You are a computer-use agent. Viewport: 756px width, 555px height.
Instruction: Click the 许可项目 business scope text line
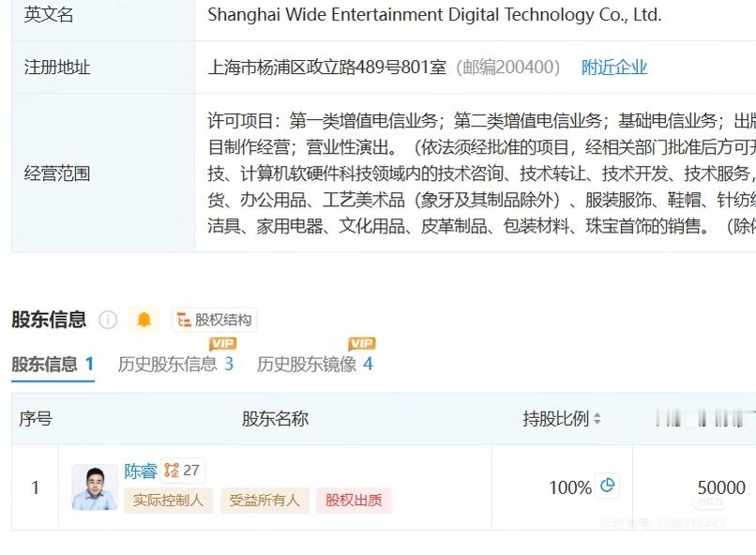pos(482,120)
